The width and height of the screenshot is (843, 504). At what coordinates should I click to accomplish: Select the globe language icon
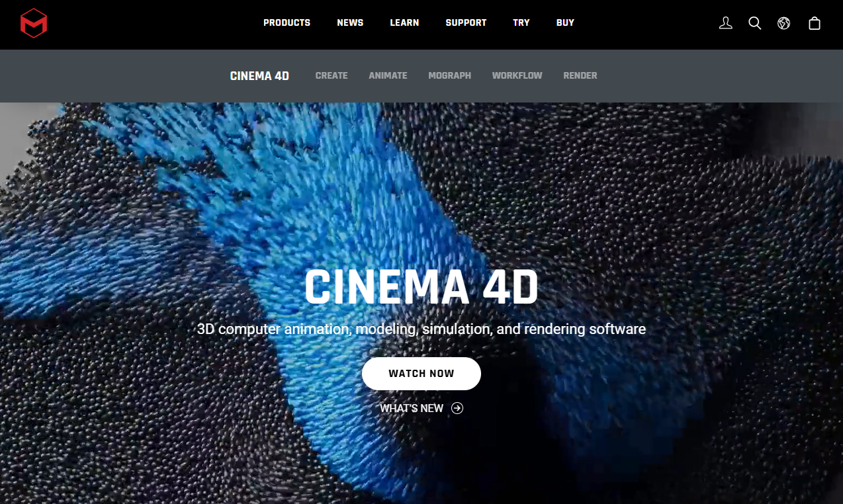pos(783,23)
